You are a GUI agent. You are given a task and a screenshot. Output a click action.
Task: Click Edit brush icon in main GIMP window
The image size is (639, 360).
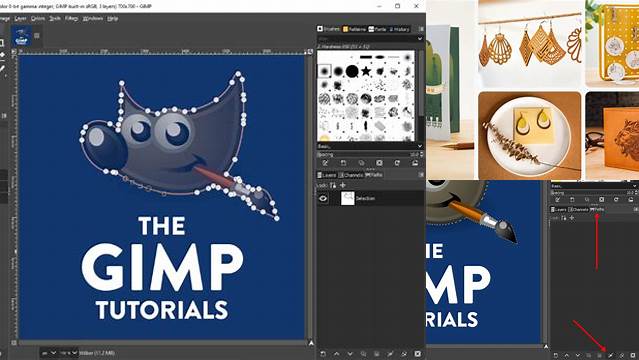325,163
